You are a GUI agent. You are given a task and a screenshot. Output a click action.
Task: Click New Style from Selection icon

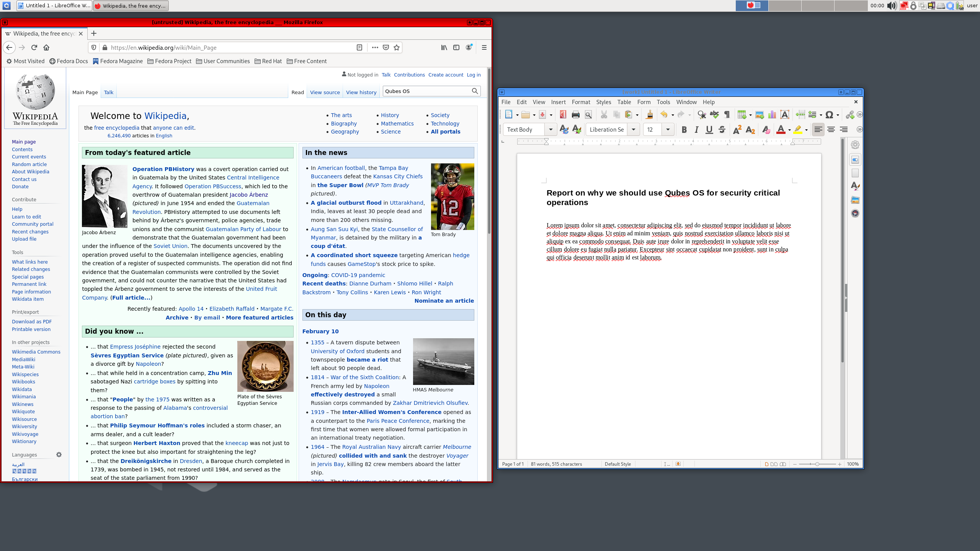[x=577, y=130]
